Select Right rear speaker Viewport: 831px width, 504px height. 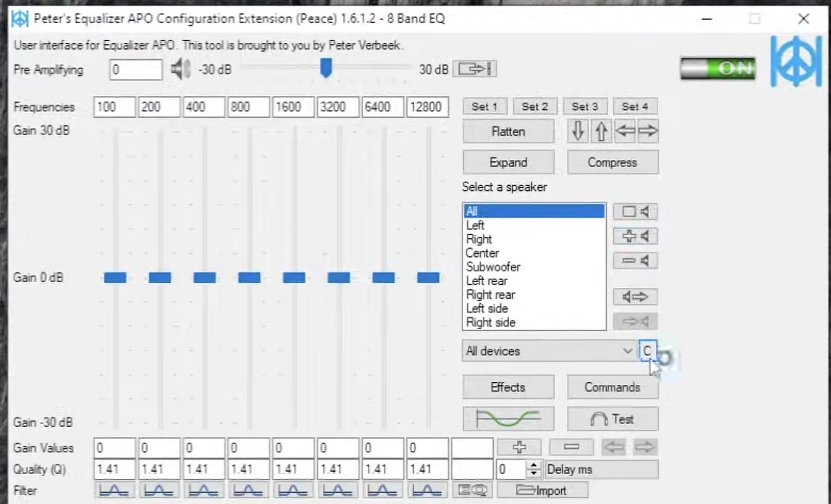point(534,295)
